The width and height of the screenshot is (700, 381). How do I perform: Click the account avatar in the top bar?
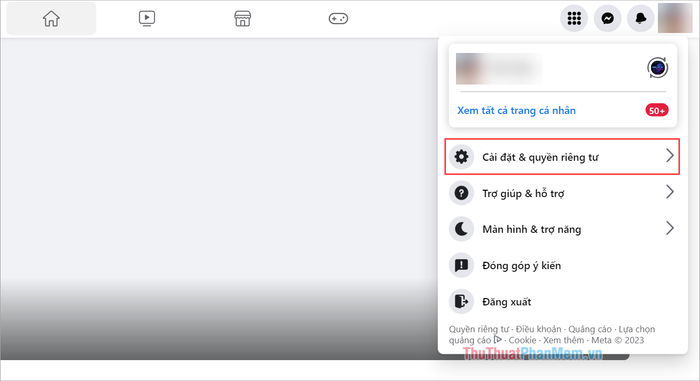675,18
